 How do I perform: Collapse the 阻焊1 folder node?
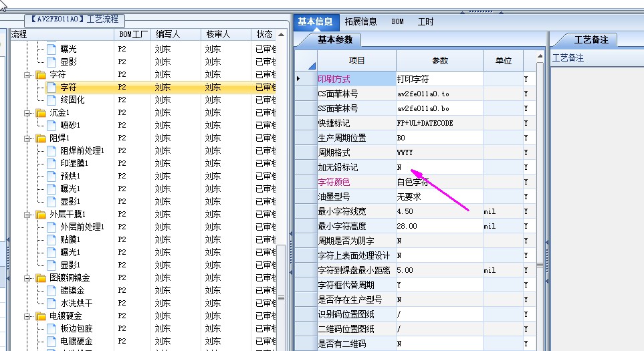[27, 138]
